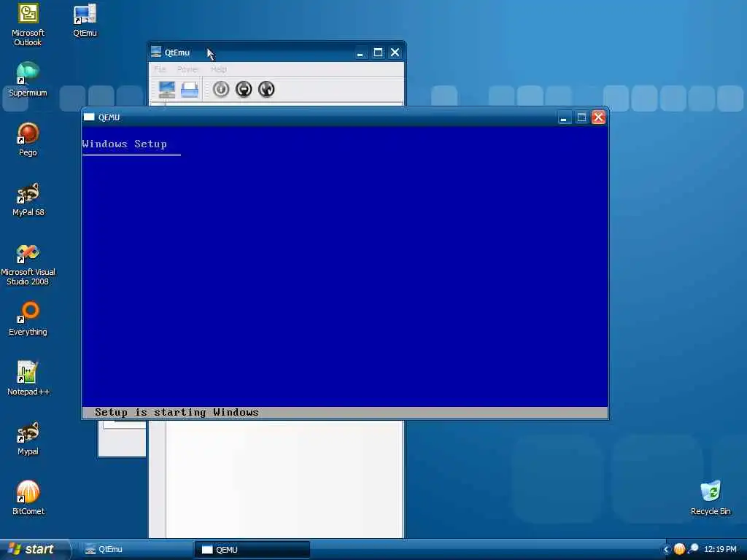747x560 pixels.
Task: Click the new virtual machine monitor icon in QtEmu
Action: click(x=167, y=89)
